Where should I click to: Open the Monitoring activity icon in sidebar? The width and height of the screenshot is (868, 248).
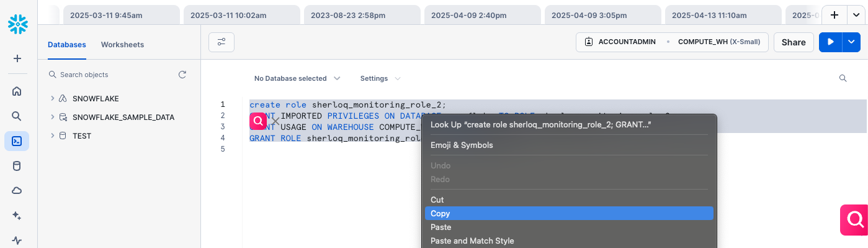17,241
